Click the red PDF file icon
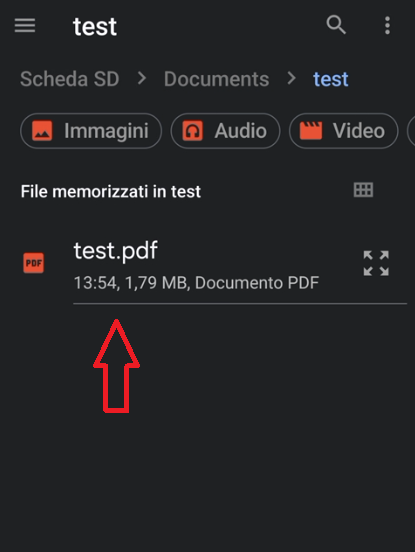 pyautogui.click(x=33, y=263)
